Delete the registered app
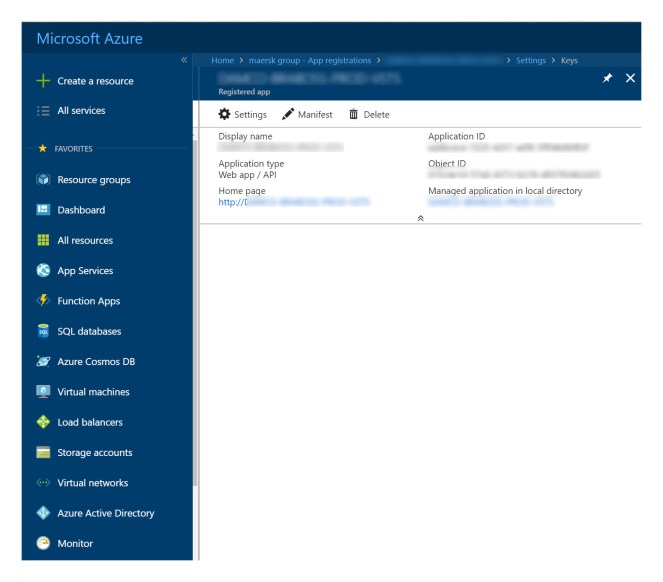The image size is (663, 582). (x=369, y=114)
